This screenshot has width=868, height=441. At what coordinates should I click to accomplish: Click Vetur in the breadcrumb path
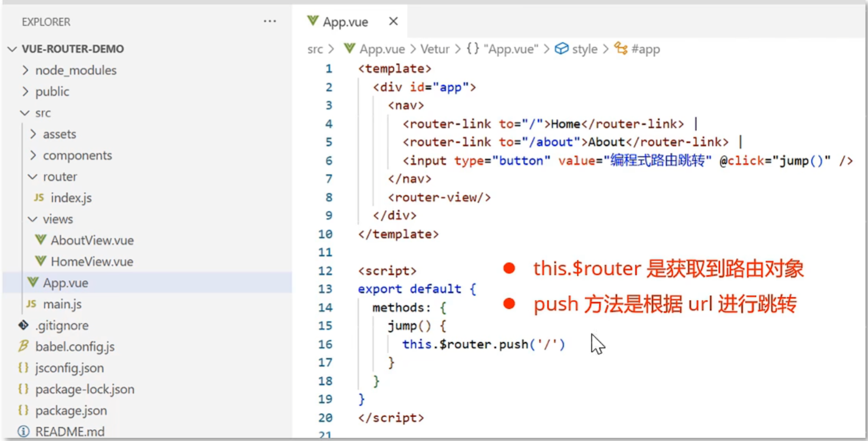tap(435, 50)
